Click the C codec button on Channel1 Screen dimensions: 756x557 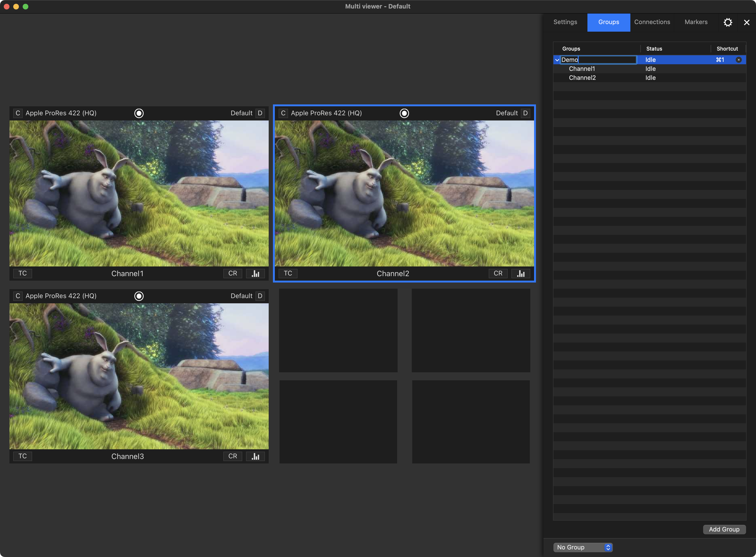coord(18,113)
